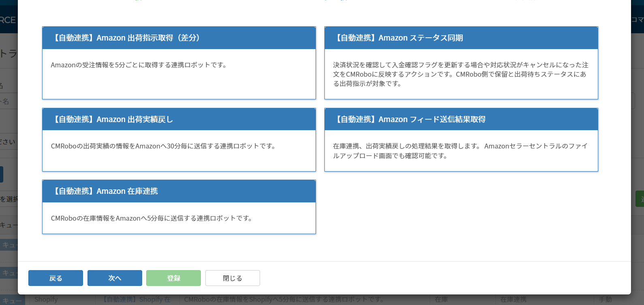The image size is (644, 305).
Task: Click '手動' cell in background Shopify row
Action: pyautogui.click(x=606, y=299)
